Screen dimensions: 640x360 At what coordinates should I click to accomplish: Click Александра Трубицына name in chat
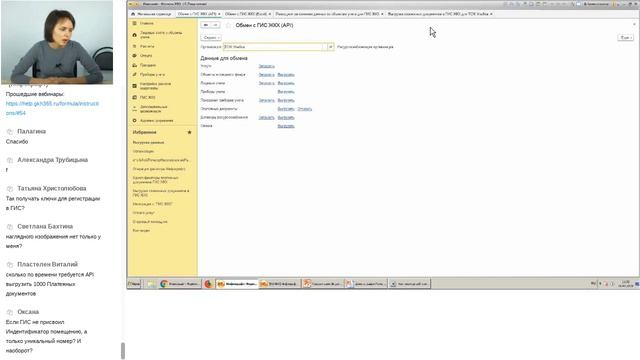(x=53, y=160)
